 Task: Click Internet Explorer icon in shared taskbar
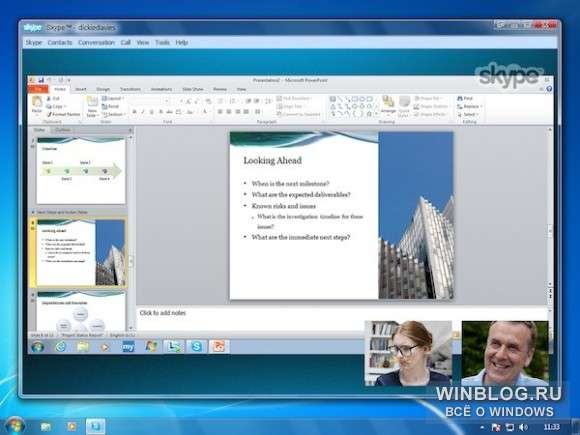tap(60, 347)
